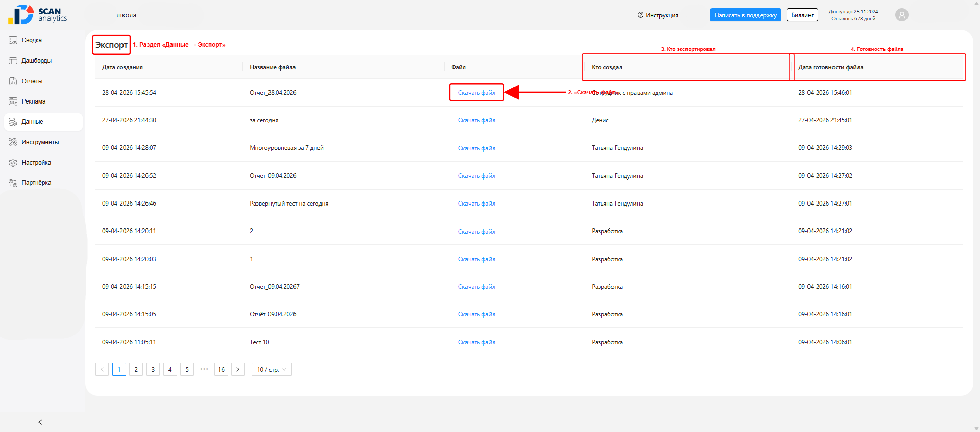This screenshot has width=980, height=432.
Task: Download the file named Тест 10
Action: [477, 342]
